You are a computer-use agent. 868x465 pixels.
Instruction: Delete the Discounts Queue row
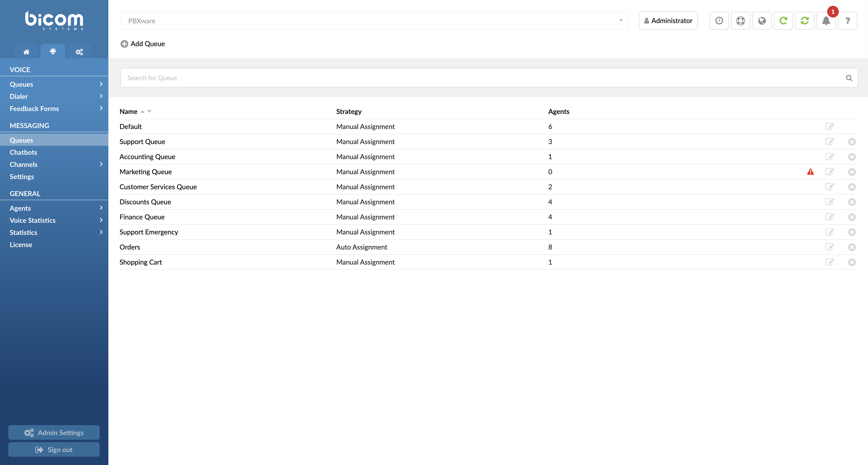(852, 202)
